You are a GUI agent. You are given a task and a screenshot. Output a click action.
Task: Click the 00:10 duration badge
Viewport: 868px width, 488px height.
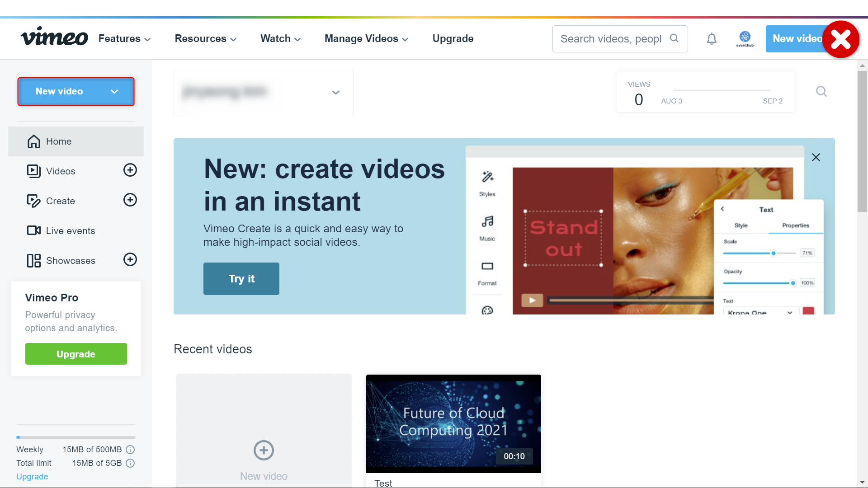(x=514, y=456)
